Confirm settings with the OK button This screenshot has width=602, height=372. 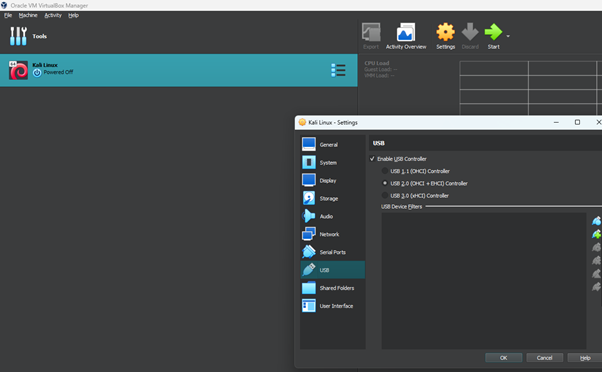click(504, 358)
